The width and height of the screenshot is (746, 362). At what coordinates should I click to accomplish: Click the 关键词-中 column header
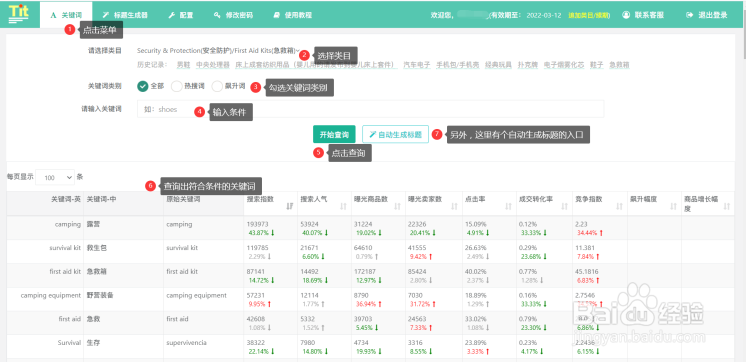point(100,199)
